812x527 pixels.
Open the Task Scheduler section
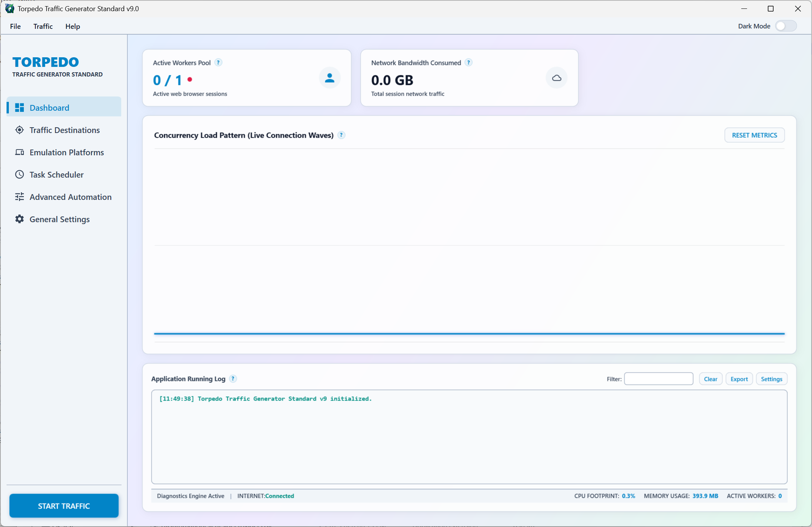pyautogui.click(x=64, y=175)
